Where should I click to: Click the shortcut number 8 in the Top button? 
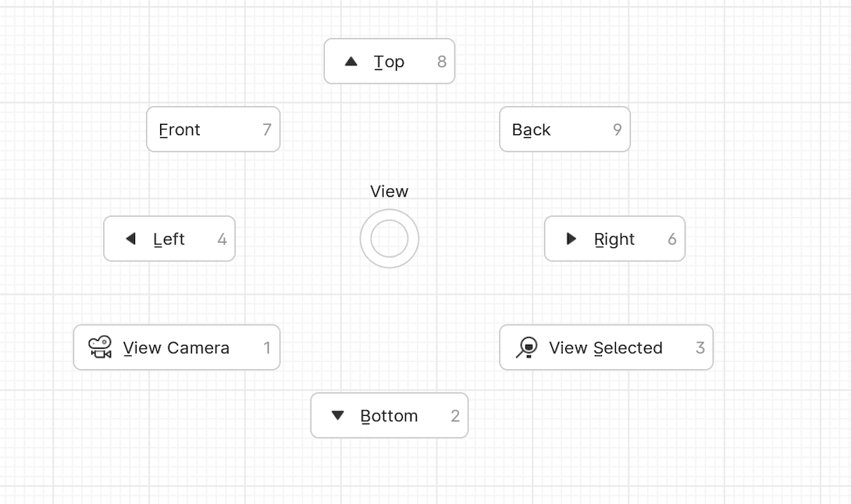click(442, 62)
